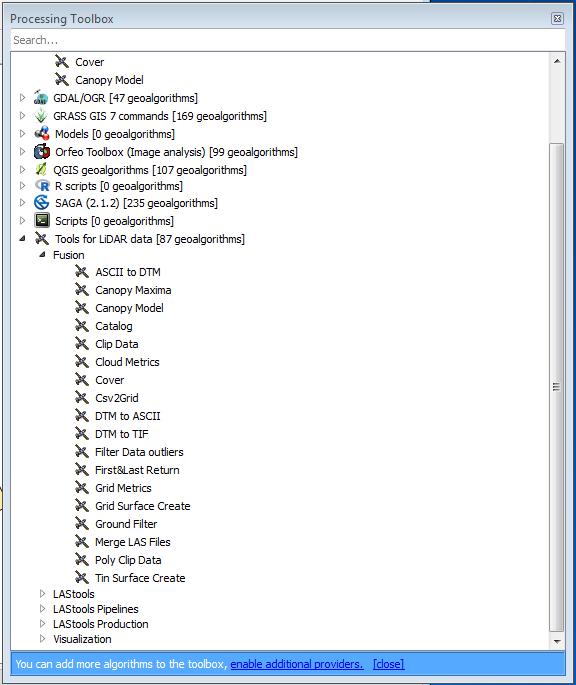The image size is (576, 685).
Task: Click the scrollbar up arrow
Action: (557, 61)
